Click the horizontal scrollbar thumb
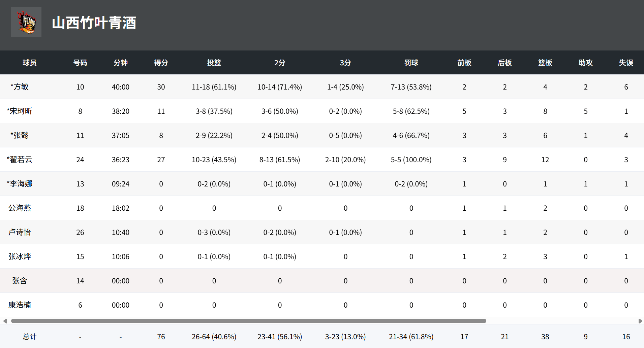Image resolution: width=644 pixels, height=348 pixels. 248,321
